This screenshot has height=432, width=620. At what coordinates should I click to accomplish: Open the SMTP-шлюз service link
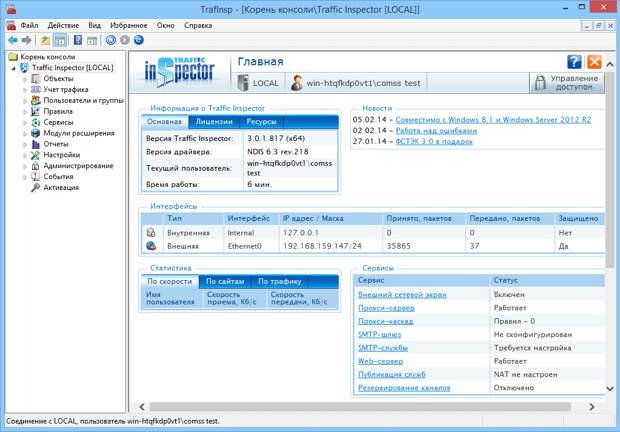coord(380,335)
